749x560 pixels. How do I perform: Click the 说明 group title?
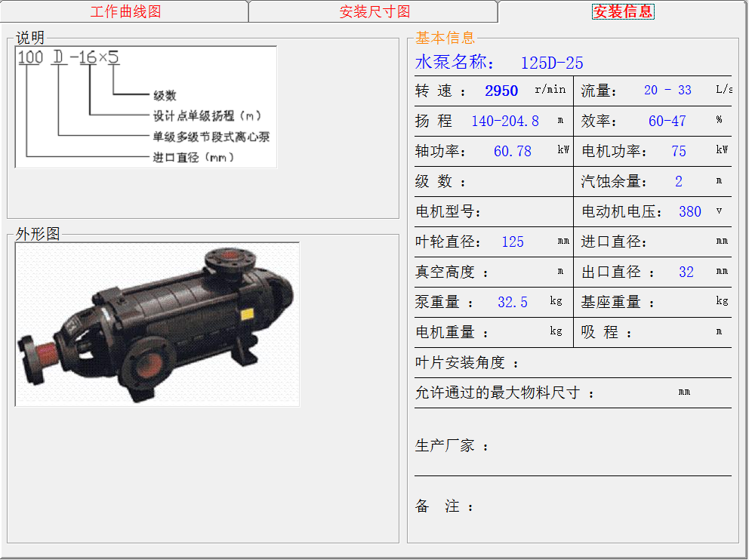pyautogui.click(x=30, y=37)
